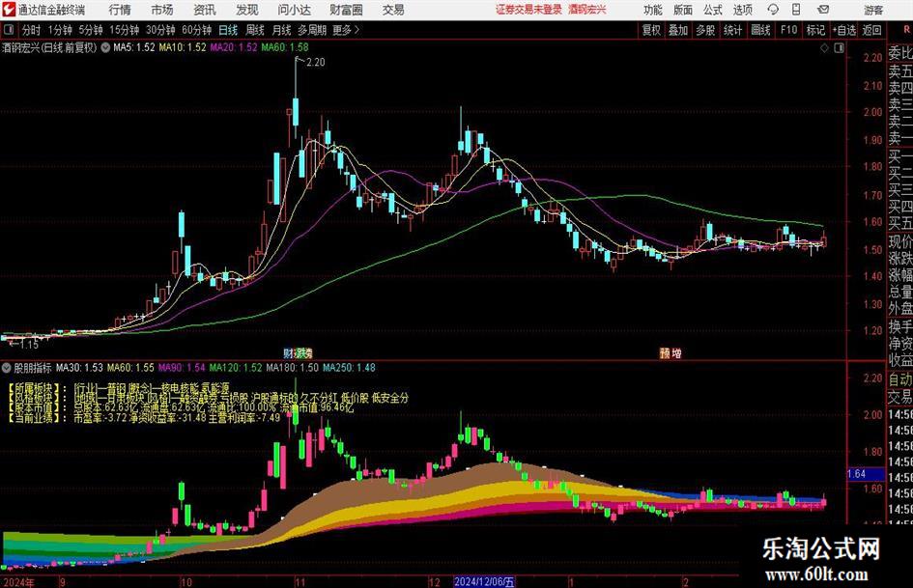Viewport: 913px width, 588px height.
Task: Open the 资讯 menu
Action: coord(205,10)
